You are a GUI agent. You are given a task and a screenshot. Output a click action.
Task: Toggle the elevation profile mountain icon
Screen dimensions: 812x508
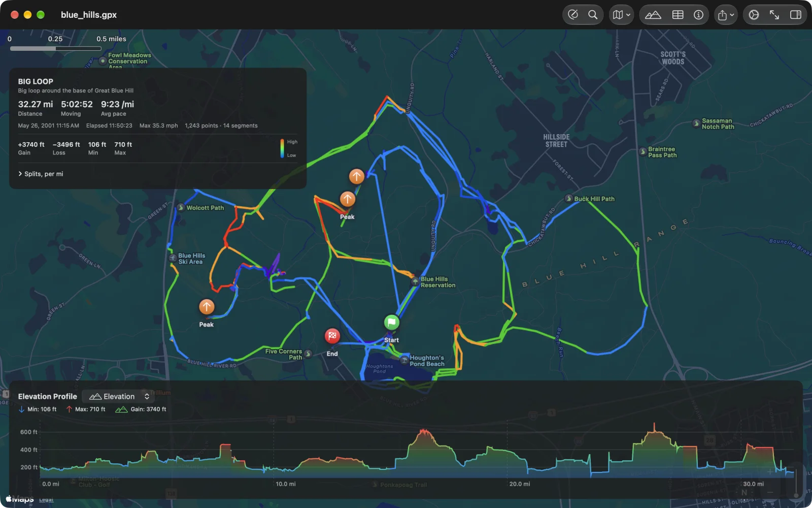[x=653, y=15]
